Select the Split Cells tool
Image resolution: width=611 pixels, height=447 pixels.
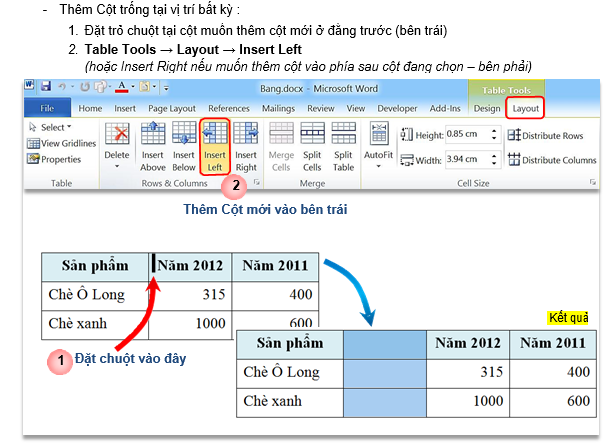(x=312, y=145)
